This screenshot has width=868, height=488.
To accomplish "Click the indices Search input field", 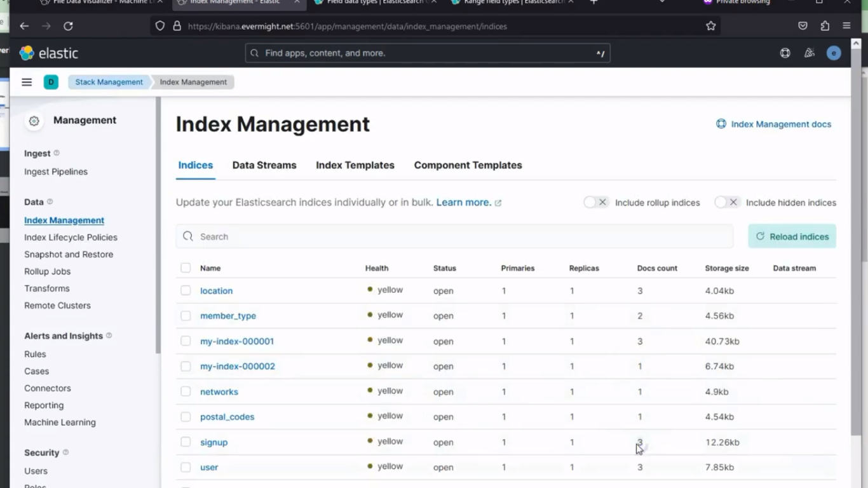I will click(x=454, y=236).
